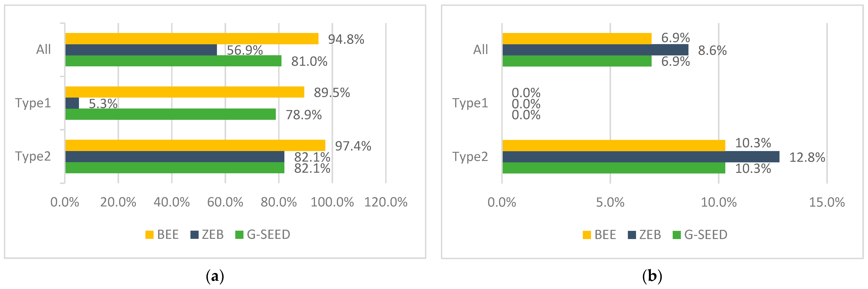Click the G-SEED legend swatch in chart (b)

coord(677,235)
